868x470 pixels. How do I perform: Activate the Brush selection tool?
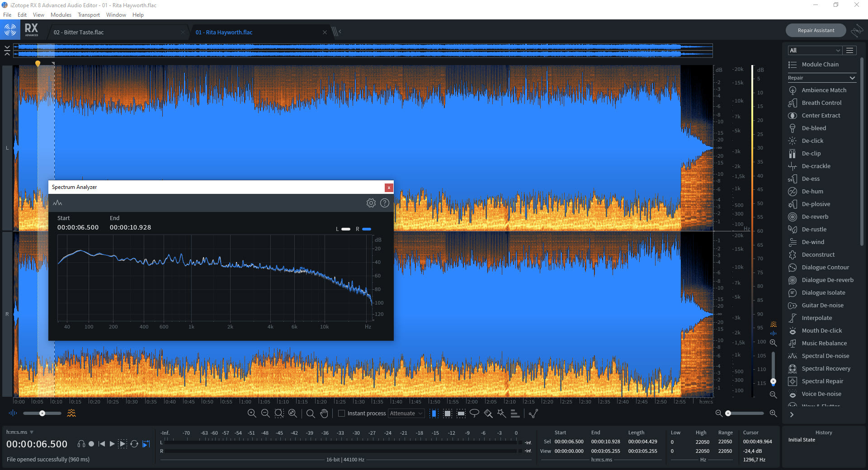point(488,413)
